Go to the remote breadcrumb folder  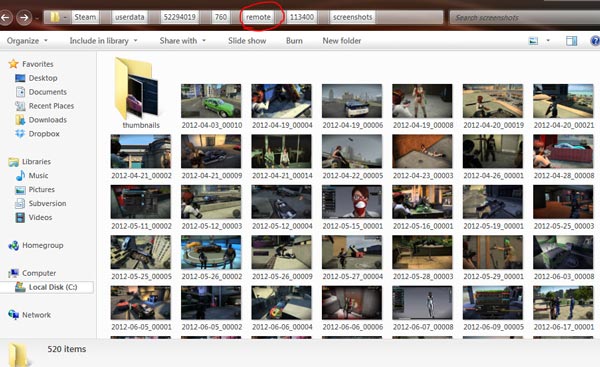point(258,17)
